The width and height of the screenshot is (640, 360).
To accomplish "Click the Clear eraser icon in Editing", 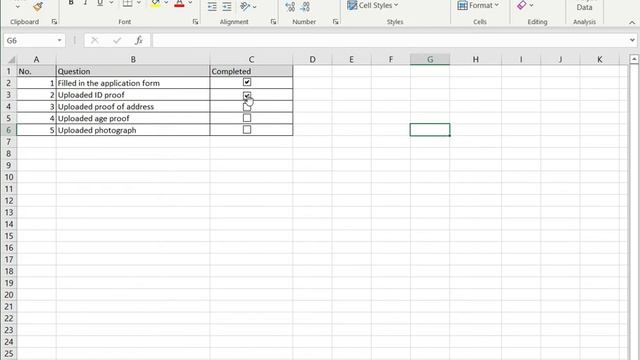I will (x=522, y=5).
